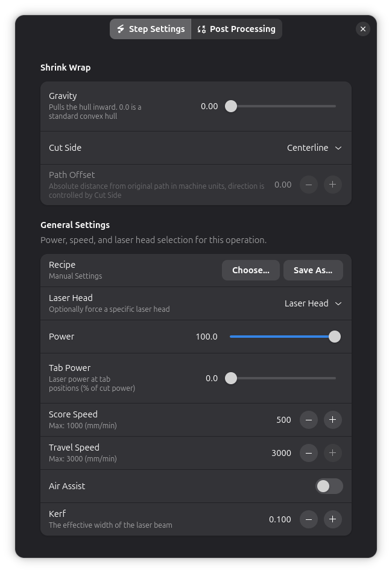Click the Tab Power slider handle
The image size is (392, 573).
[231, 378]
